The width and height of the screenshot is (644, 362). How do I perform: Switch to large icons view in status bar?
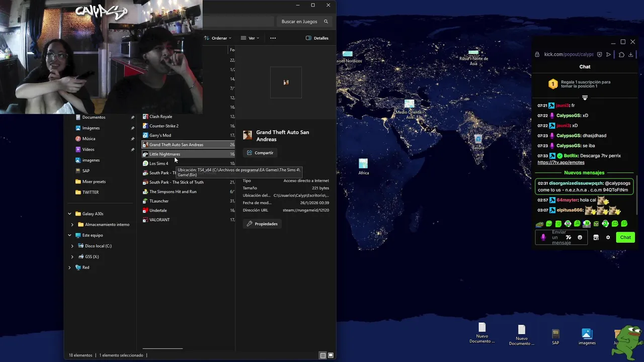[331, 355]
